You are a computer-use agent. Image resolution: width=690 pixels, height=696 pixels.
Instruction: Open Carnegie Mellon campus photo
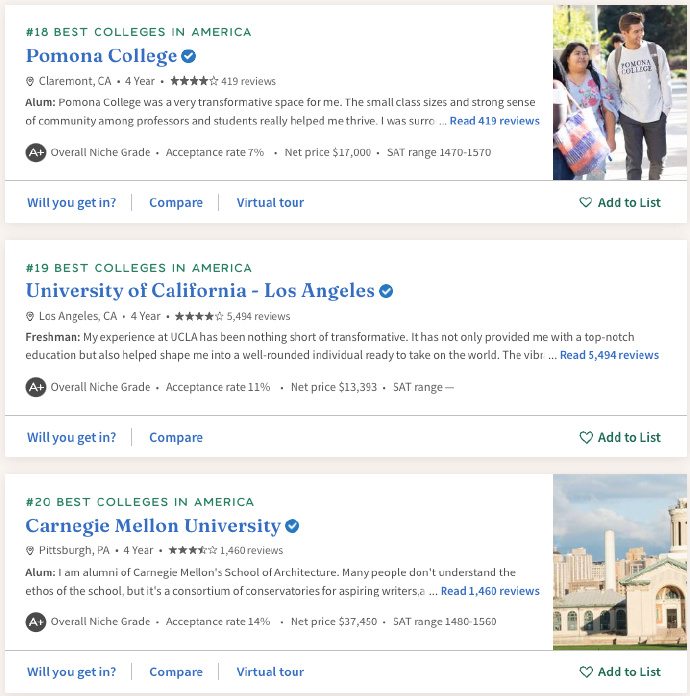point(620,562)
